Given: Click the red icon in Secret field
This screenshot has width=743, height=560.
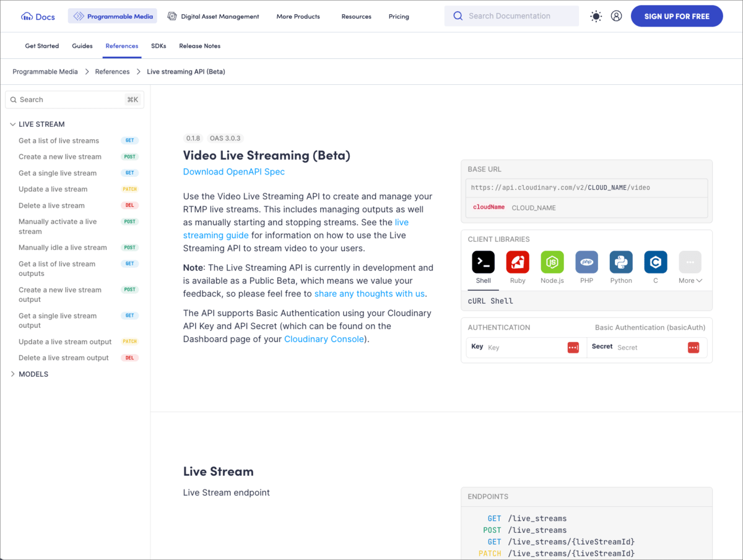Looking at the screenshot, I should coord(693,348).
